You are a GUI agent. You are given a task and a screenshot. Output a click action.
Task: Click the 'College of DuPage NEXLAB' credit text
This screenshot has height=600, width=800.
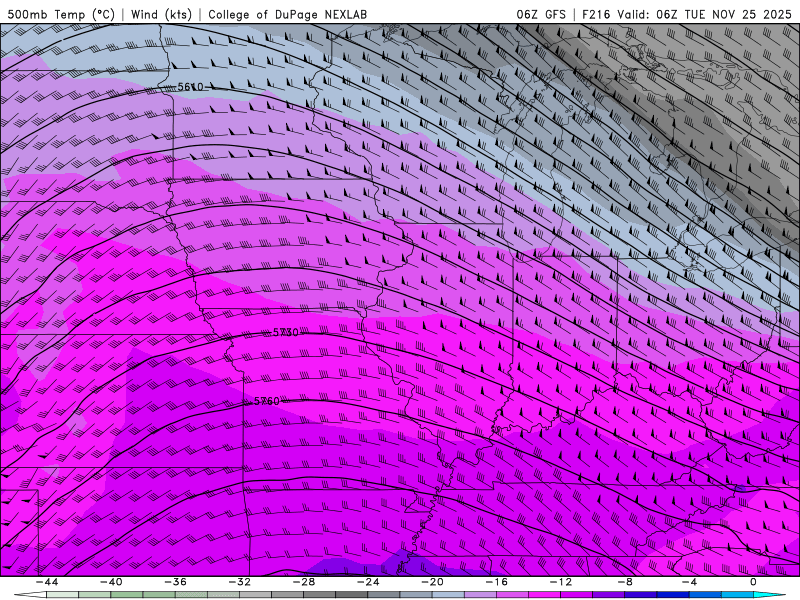click(287, 14)
